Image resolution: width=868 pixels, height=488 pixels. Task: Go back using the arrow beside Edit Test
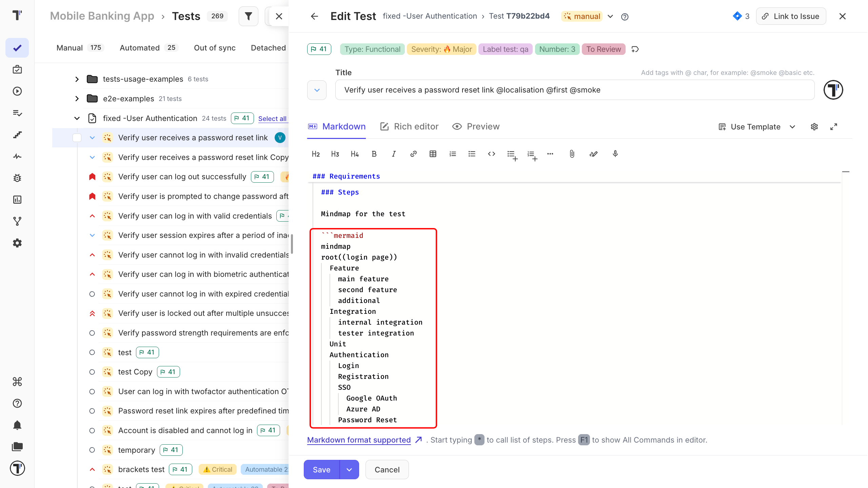(x=315, y=16)
